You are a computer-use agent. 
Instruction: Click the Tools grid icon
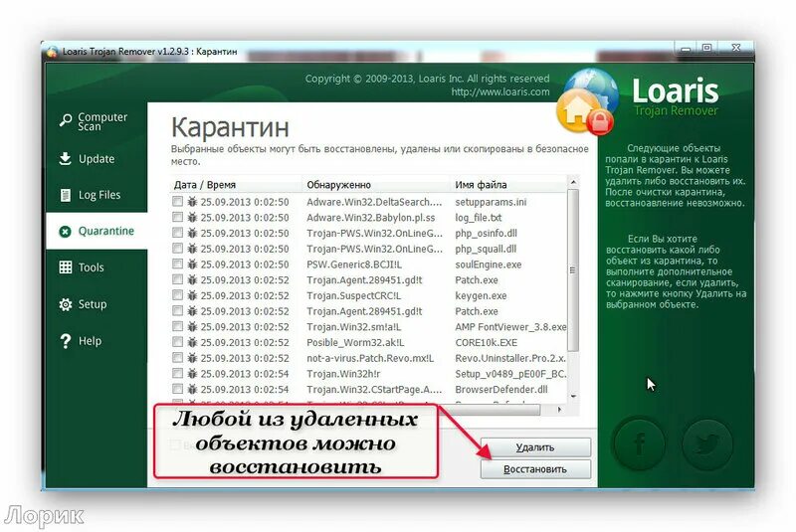(66, 267)
